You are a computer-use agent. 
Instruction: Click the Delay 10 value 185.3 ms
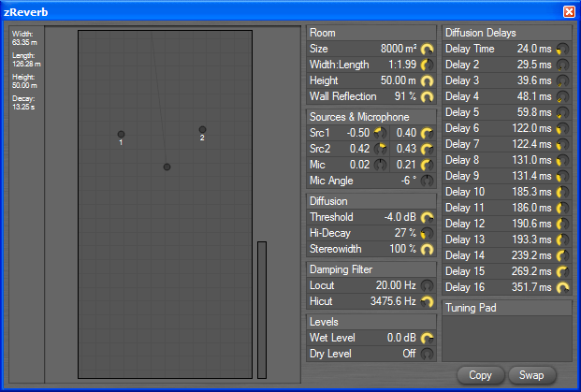[531, 192]
